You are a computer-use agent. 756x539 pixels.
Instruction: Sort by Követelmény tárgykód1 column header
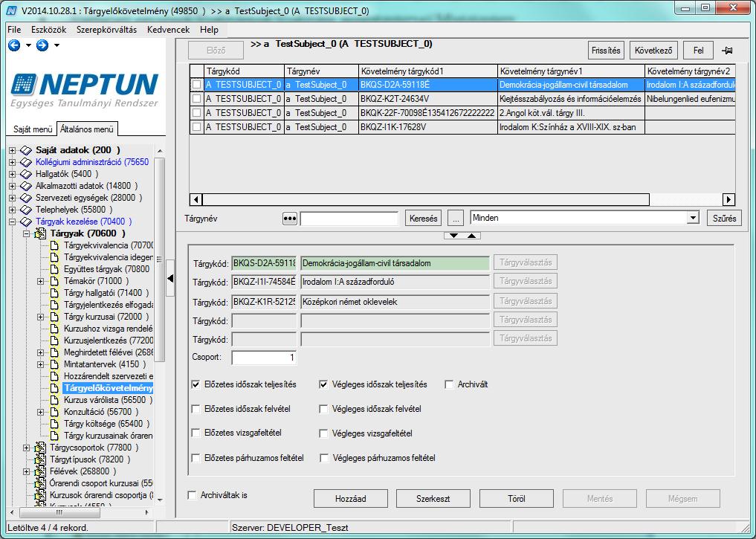pos(427,71)
